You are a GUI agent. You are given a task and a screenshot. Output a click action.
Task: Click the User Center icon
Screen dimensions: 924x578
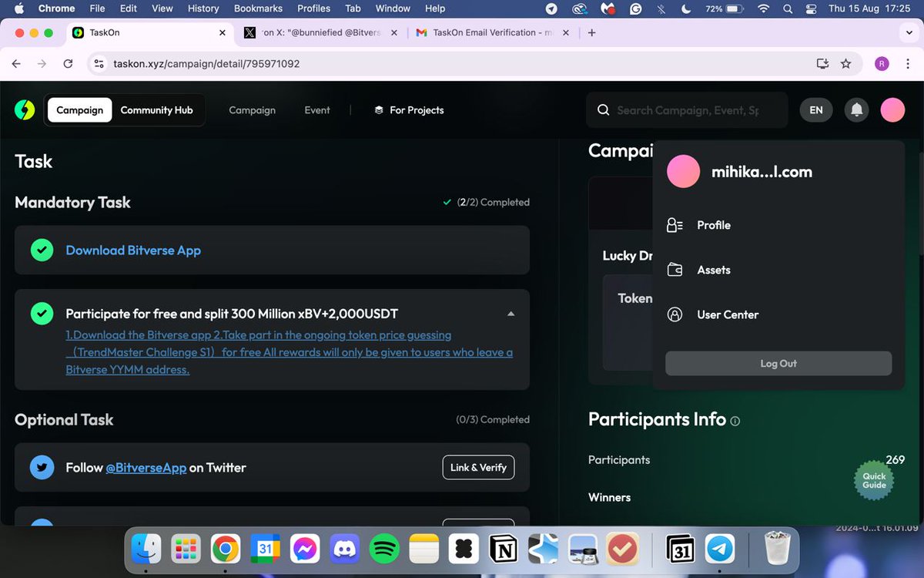tap(675, 314)
